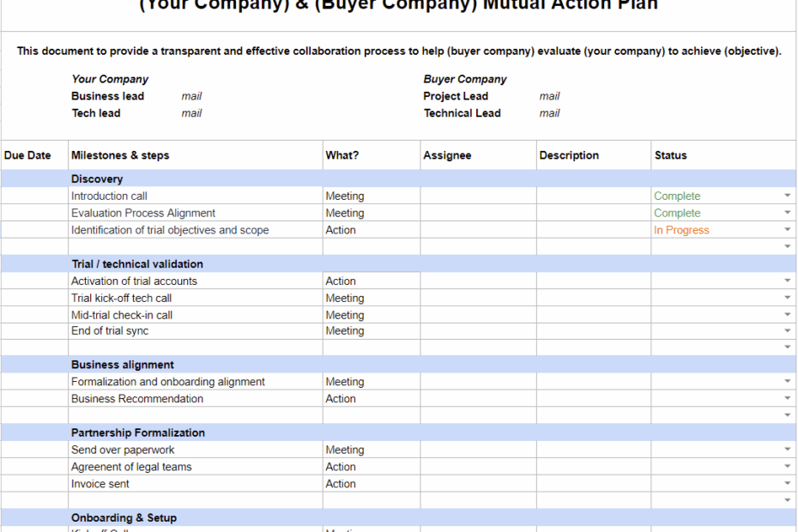Open status dropdown for Business Recommendation
Image resolution: width=798 pixels, height=532 pixels.
coord(787,398)
